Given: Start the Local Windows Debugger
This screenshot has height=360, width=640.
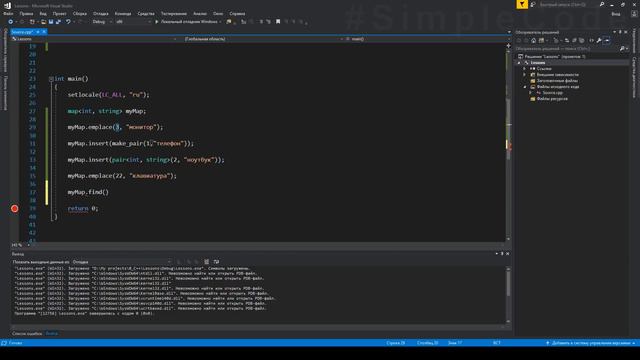Looking at the screenshot, I should pos(187,22).
